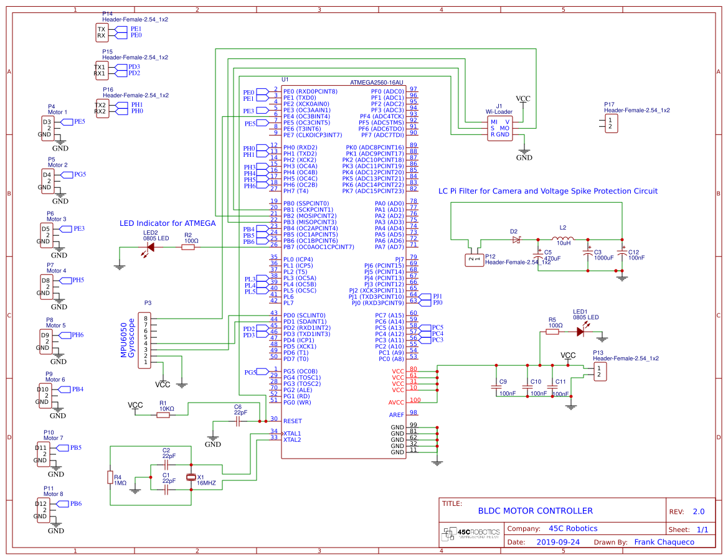Select the LED2 indicator symbol

pyautogui.click(x=149, y=246)
